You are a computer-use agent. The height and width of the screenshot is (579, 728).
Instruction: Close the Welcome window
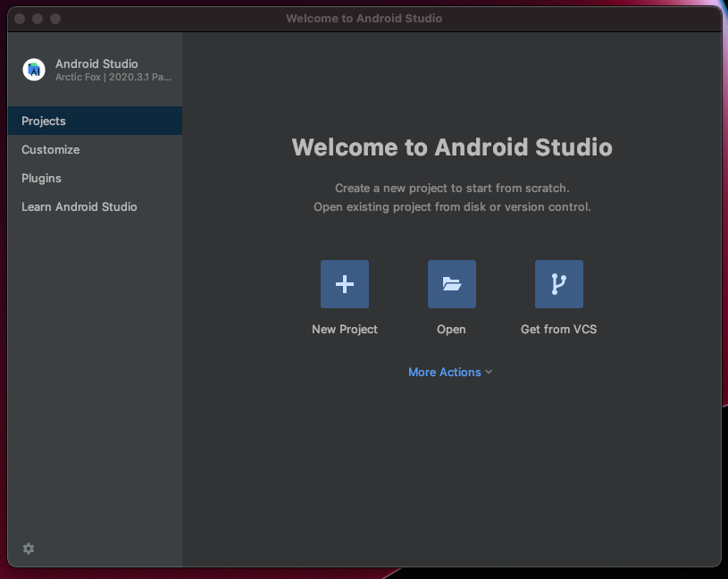click(20, 19)
